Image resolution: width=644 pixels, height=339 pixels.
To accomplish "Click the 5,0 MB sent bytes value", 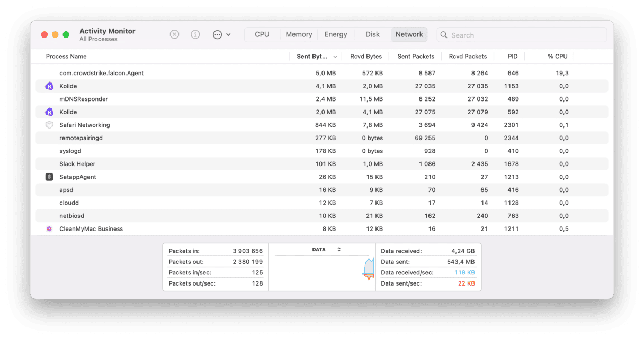I will 326,73.
